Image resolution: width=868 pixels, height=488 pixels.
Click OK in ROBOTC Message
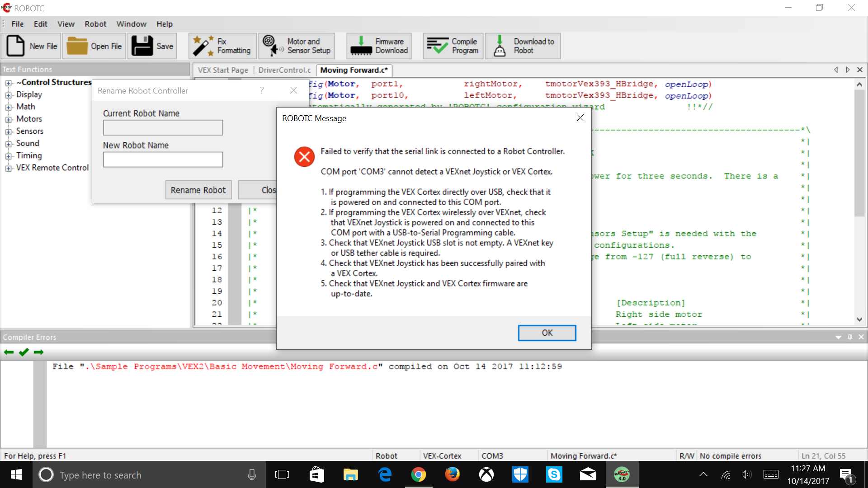[x=547, y=333]
